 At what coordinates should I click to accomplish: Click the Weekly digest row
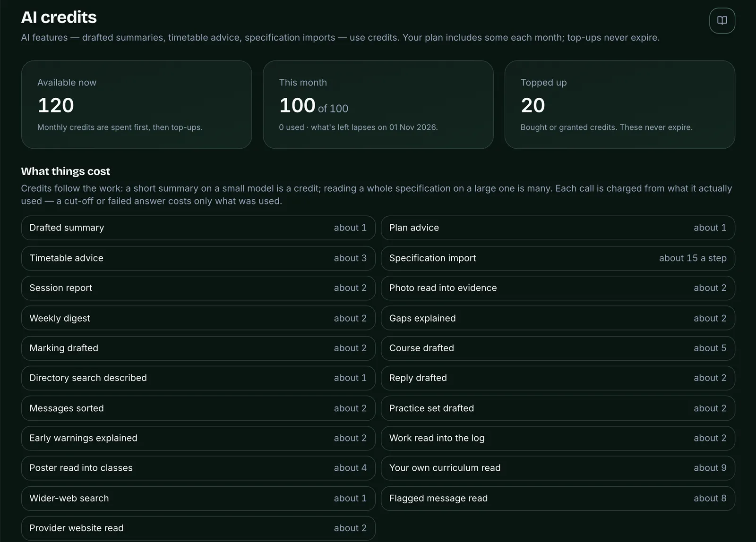point(198,318)
